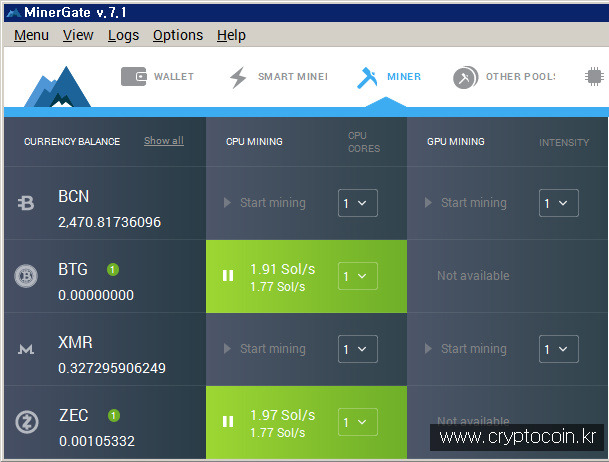Open BCN CPU cores dropdown
Image resolution: width=609 pixels, height=462 pixels.
pyautogui.click(x=358, y=203)
